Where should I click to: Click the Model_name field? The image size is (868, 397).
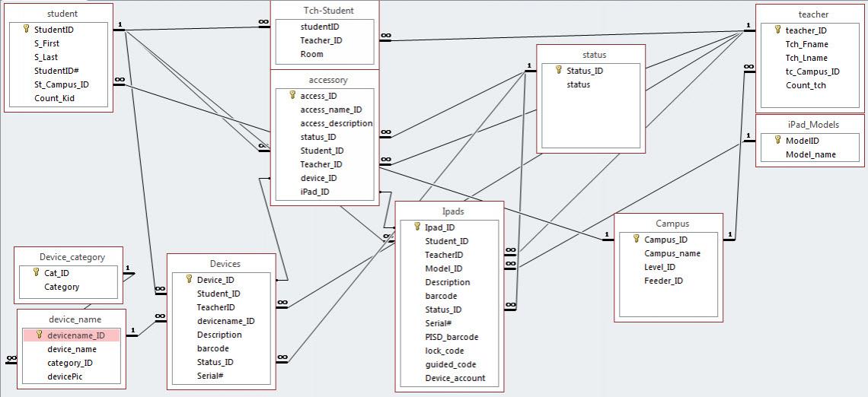click(x=810, y=155)
